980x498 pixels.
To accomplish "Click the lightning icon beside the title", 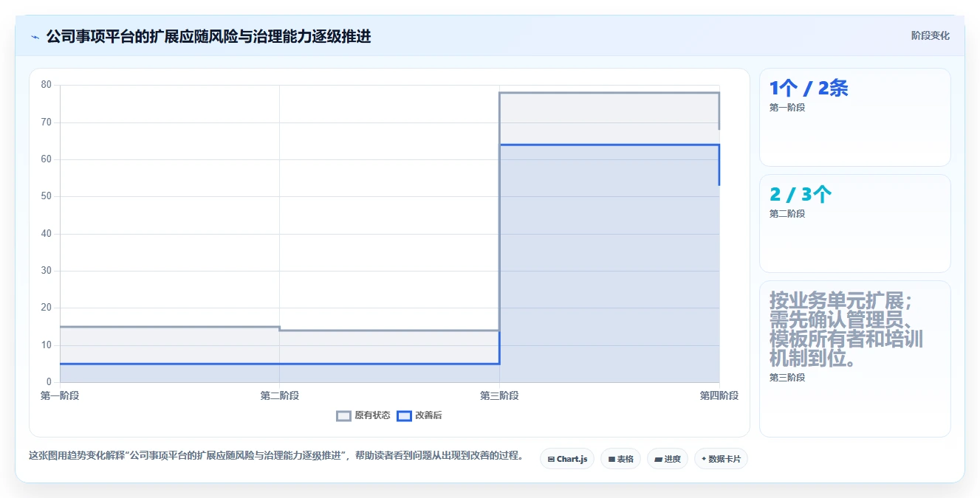I will [35, 37].
